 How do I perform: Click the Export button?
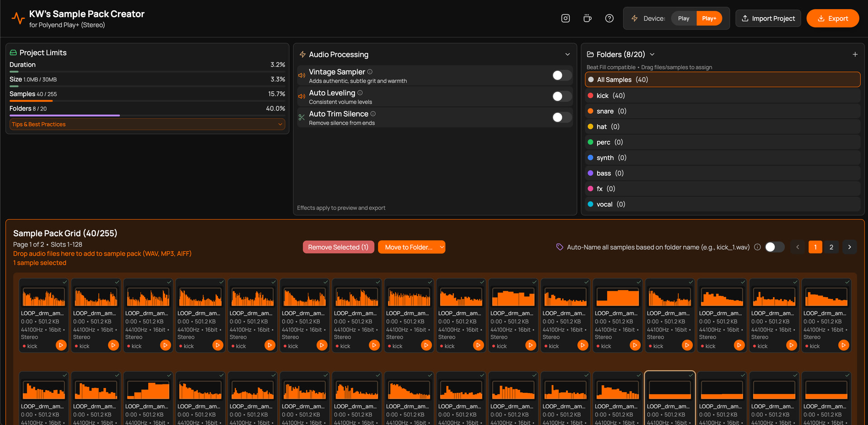pos(832,19)
